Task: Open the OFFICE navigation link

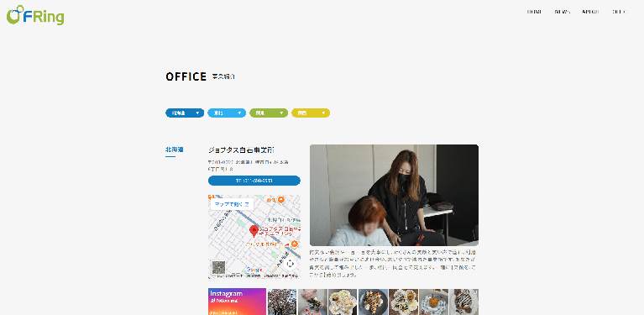Action: click(620, 12)
